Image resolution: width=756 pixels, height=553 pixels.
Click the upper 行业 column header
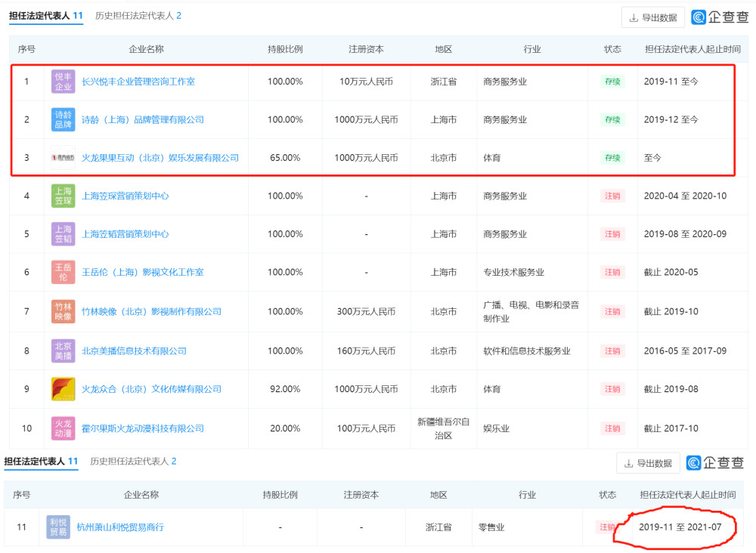click(x=531, y=49)
